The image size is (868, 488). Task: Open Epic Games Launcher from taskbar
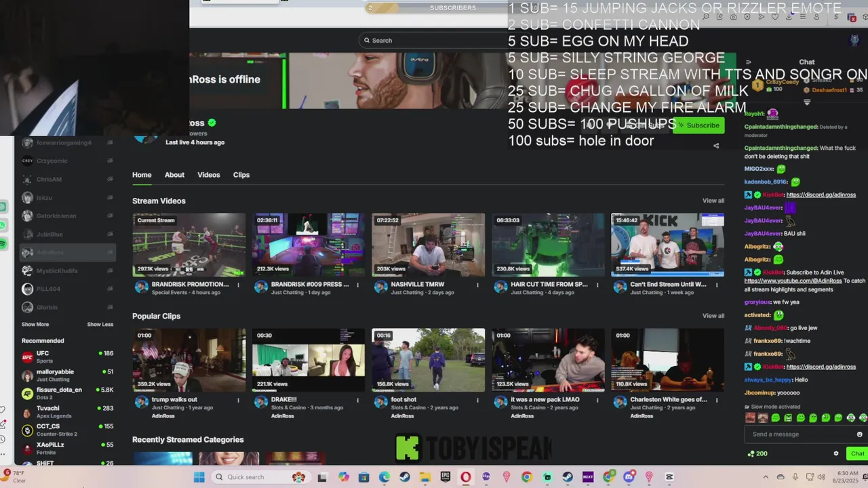(446, 477)
